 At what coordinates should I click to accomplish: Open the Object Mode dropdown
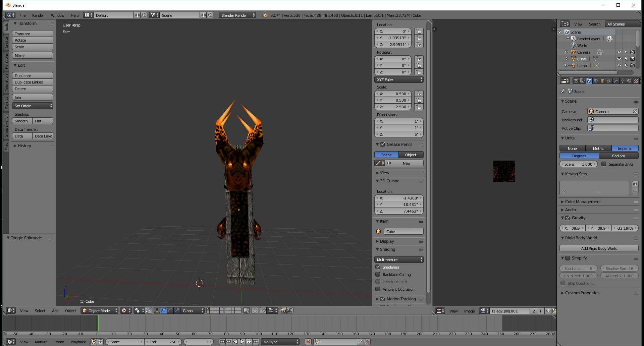[x=100, y=311]
